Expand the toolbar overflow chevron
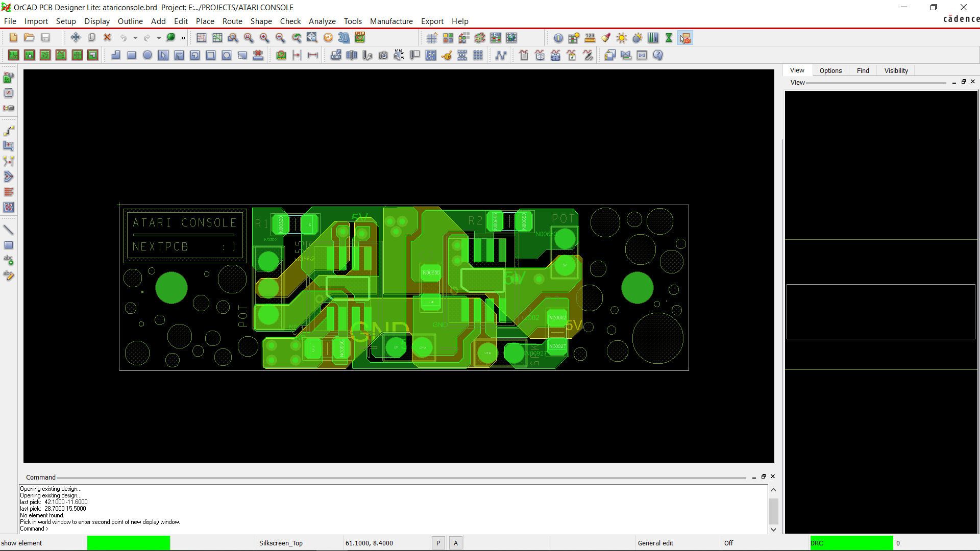Screen dimensions: 980x551 coord(183,38)
